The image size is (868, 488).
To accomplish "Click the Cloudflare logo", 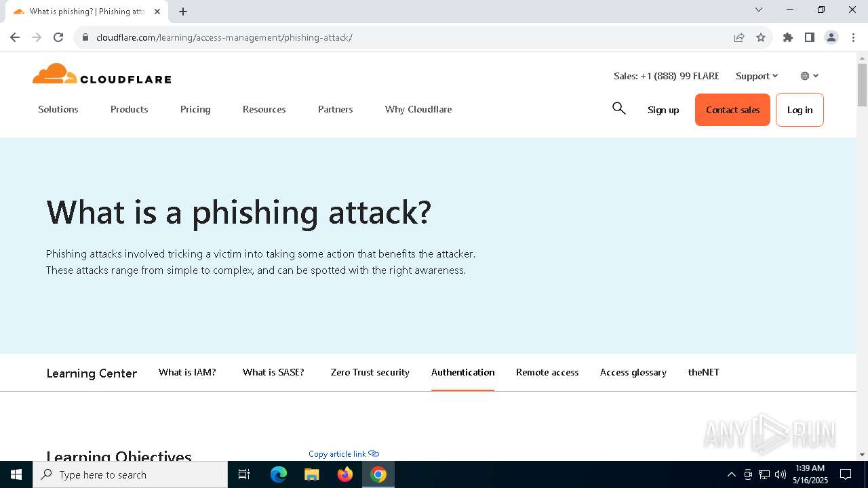I will (102, 74).
